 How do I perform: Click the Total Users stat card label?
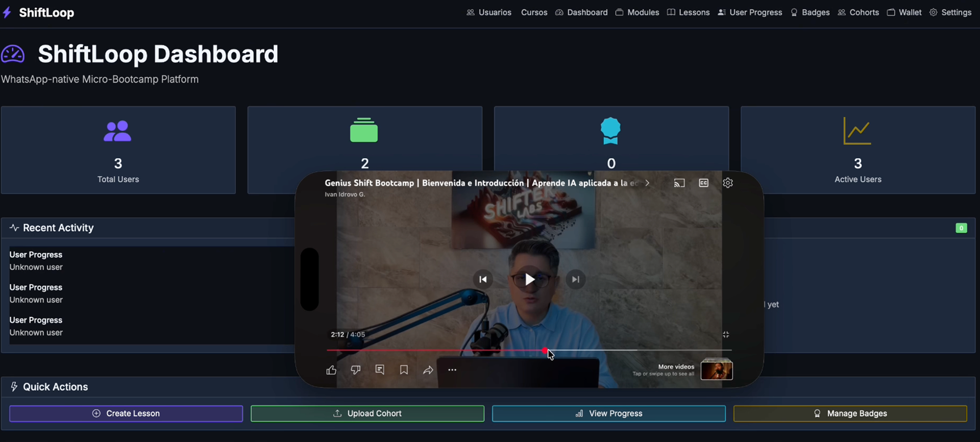[x=118, y=179]
